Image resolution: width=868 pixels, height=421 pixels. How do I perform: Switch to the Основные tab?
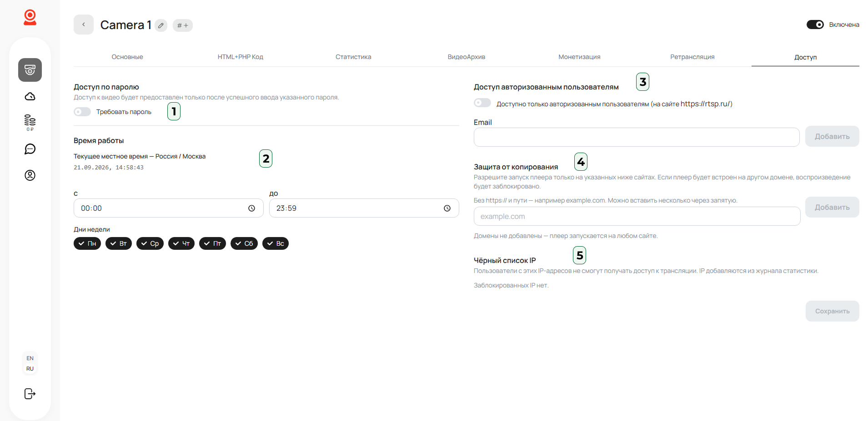(127, 57)
